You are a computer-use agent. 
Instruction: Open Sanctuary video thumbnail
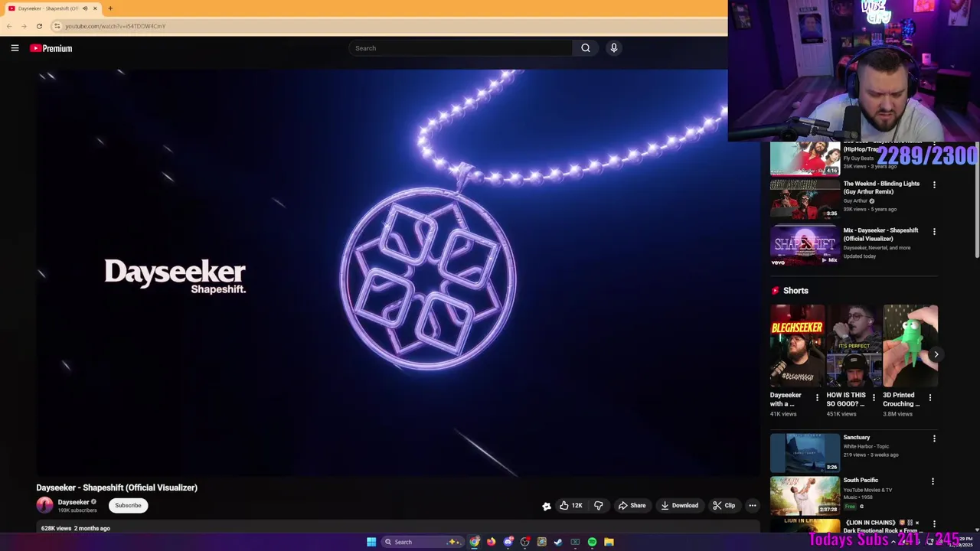pyautogui.click(x=805, y=453)
